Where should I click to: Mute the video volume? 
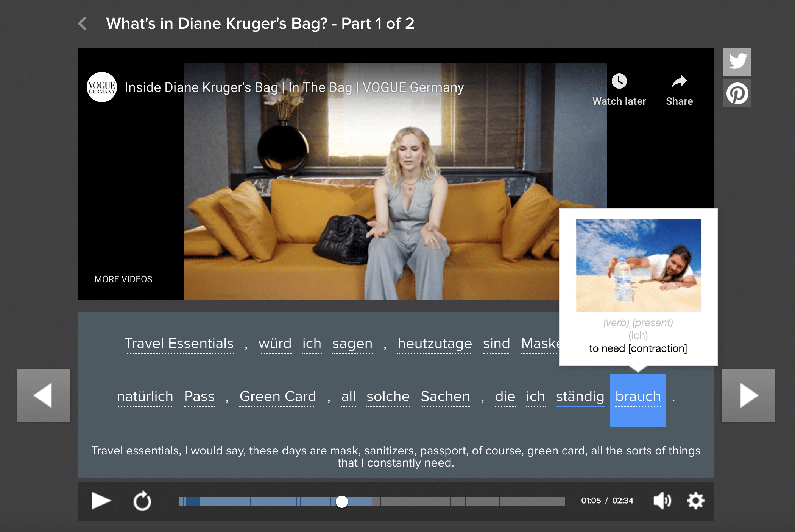click(662, 501)
